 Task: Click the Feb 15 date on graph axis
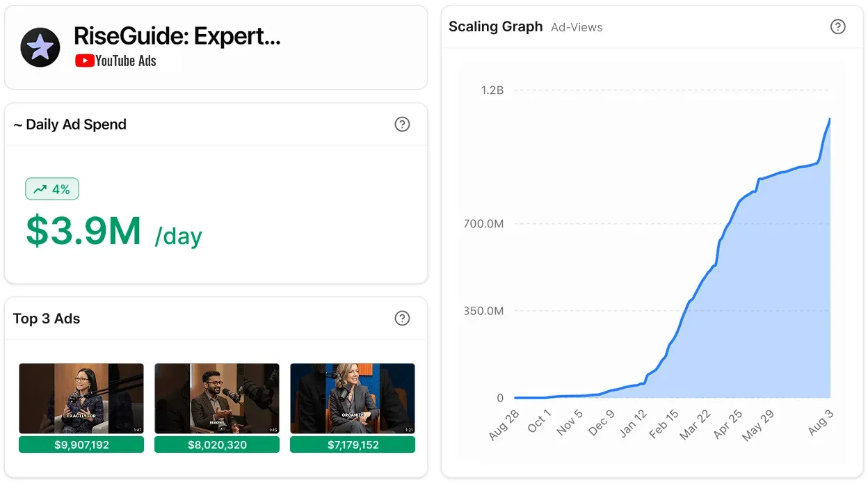663,424
